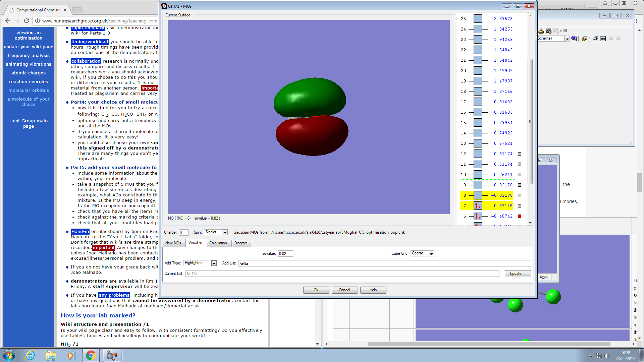Open Google Chrome from the taskbar
The width and height of the screenshot is (644, 362).
click(91, 355)
